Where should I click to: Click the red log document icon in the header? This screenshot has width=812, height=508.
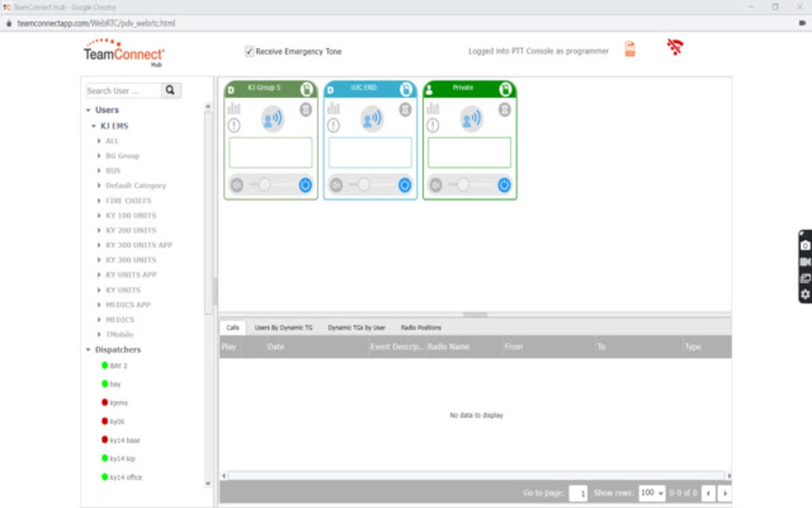point(629,49)
